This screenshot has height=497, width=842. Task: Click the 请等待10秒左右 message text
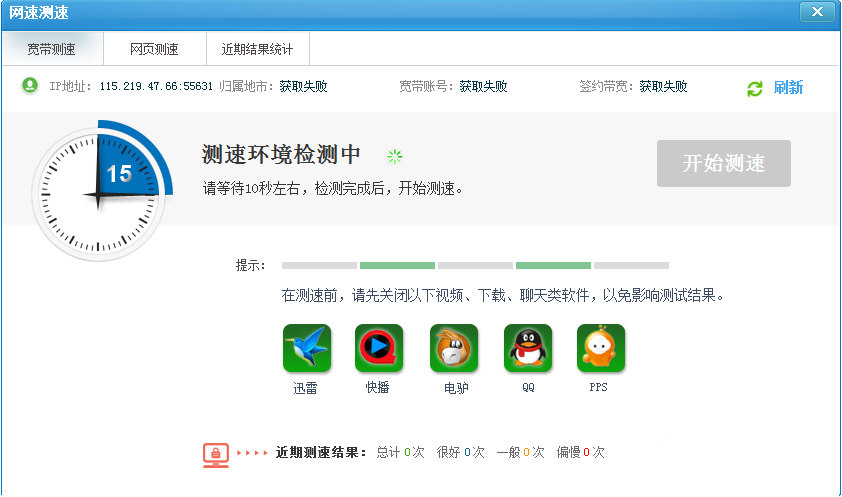(x=332, y=188)
